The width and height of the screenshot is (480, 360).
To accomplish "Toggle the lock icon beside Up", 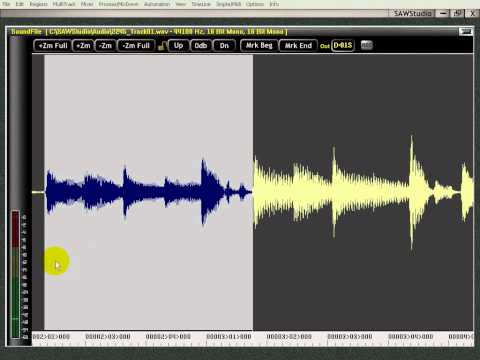I will [162, 46].
